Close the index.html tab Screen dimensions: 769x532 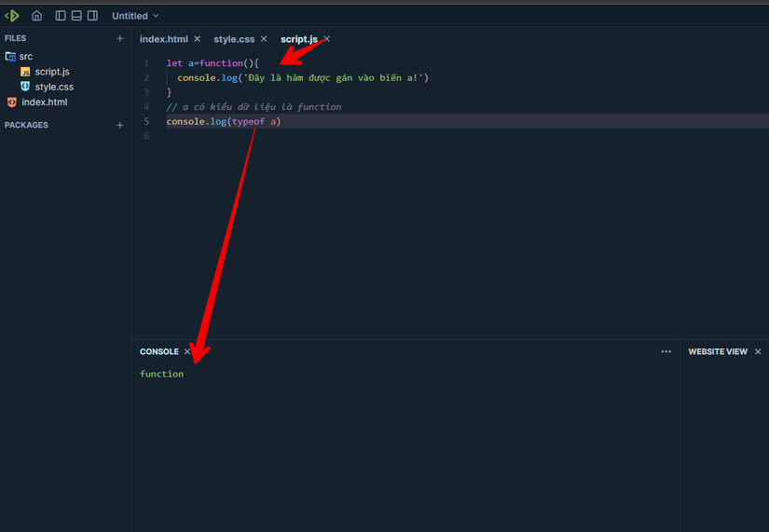(198, 39)
